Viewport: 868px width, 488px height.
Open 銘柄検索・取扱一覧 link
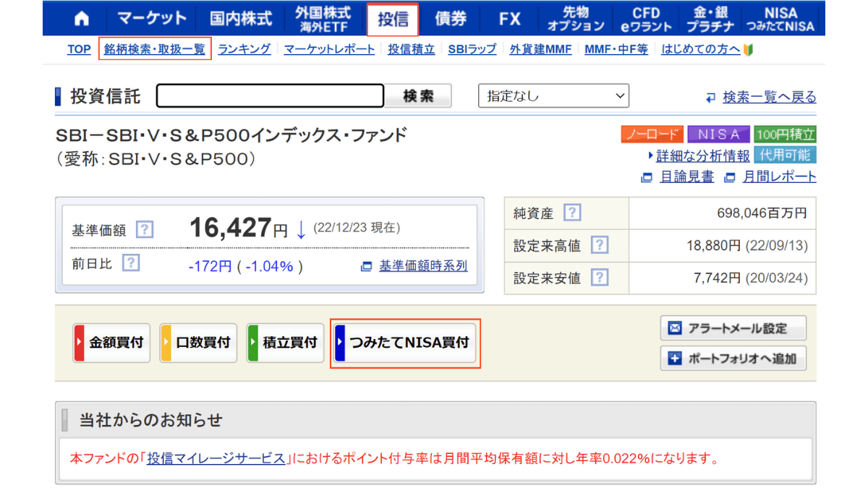[155, 49]
